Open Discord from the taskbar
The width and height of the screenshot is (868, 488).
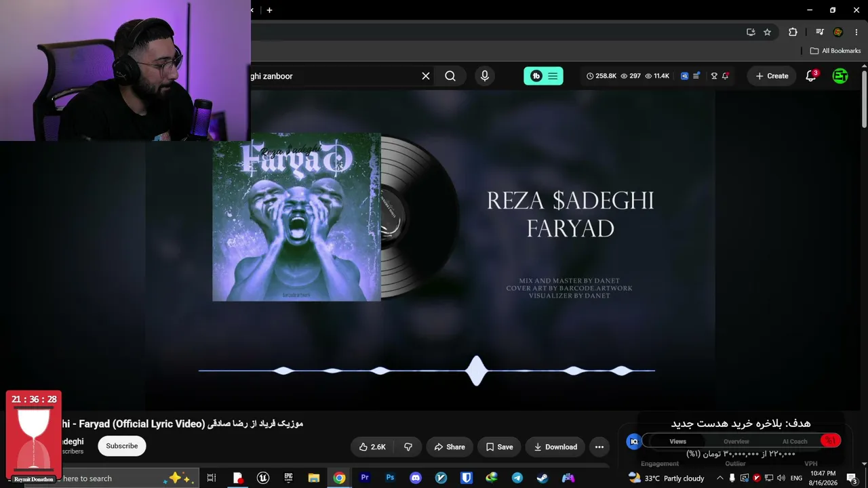[x=416, y=478]
